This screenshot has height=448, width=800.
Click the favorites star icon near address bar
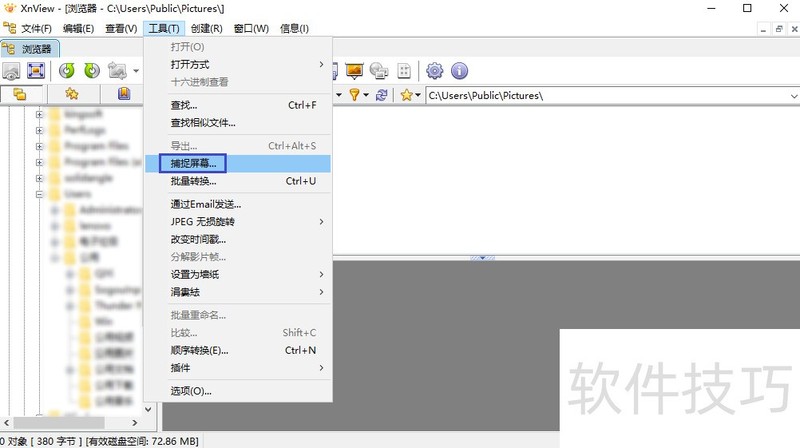click(407, 94)
